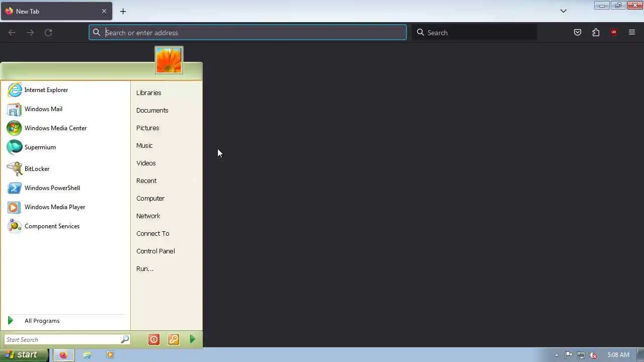Click the red power button in the Start menu
This screenshot has width=644, height=362.
click(x=154, y=340)
